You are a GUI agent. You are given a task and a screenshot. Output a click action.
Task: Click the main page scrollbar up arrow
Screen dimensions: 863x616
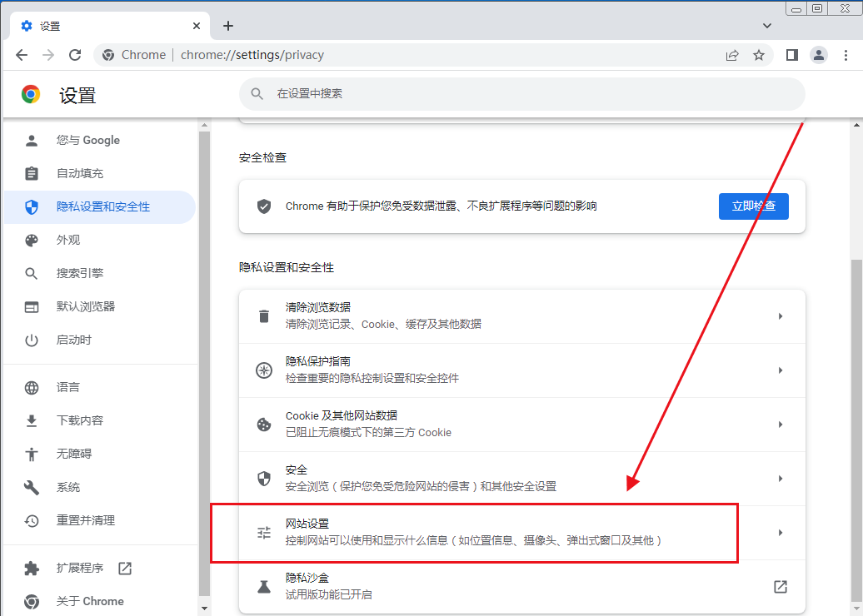pos(856,126)
